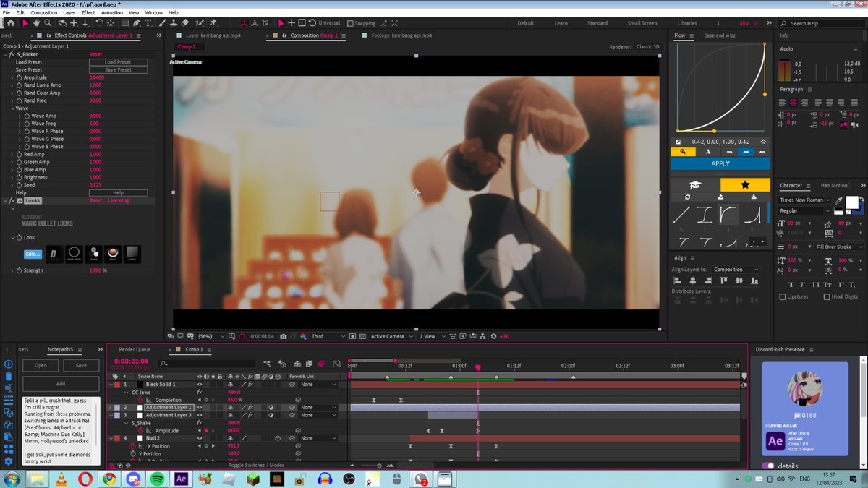The width and height of the screenshot is (868, 488).
Task: Enable the Ligatures checkbox
Action: point(783,296)
